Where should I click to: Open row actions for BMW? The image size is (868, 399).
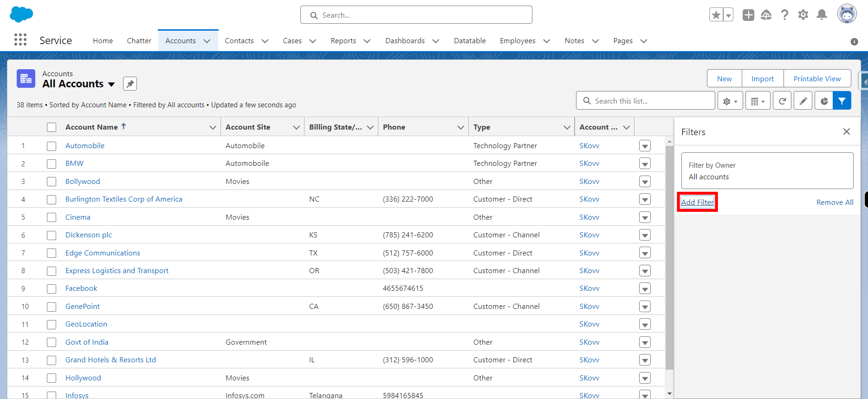pyautogui.click(x=645, y=164)
